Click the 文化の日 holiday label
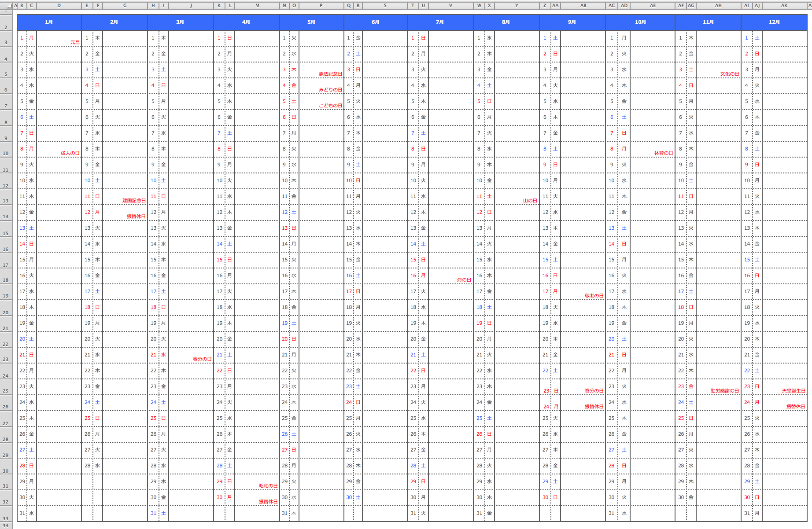Screen dimensions: 812x529 [x=730, y=74]
